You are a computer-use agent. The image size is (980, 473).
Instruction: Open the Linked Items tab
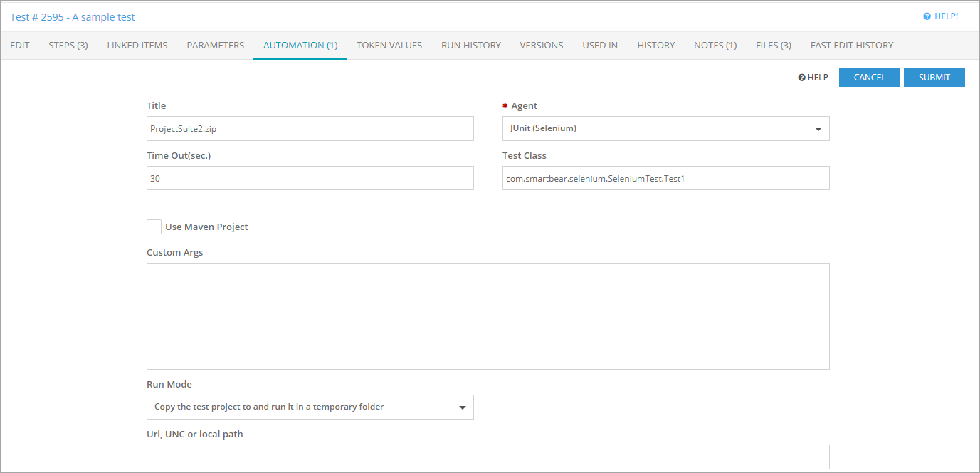(137, 45)
